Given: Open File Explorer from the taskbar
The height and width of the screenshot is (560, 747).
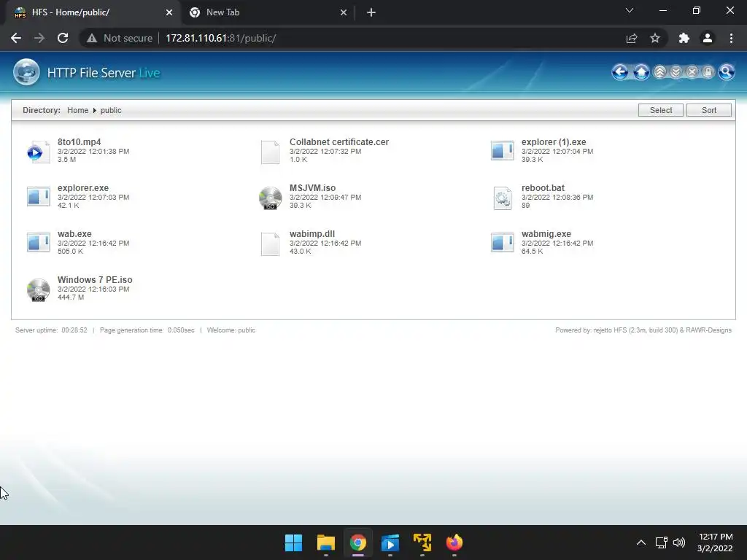Looking at the screenshot, I should click(x=326, y=542).
